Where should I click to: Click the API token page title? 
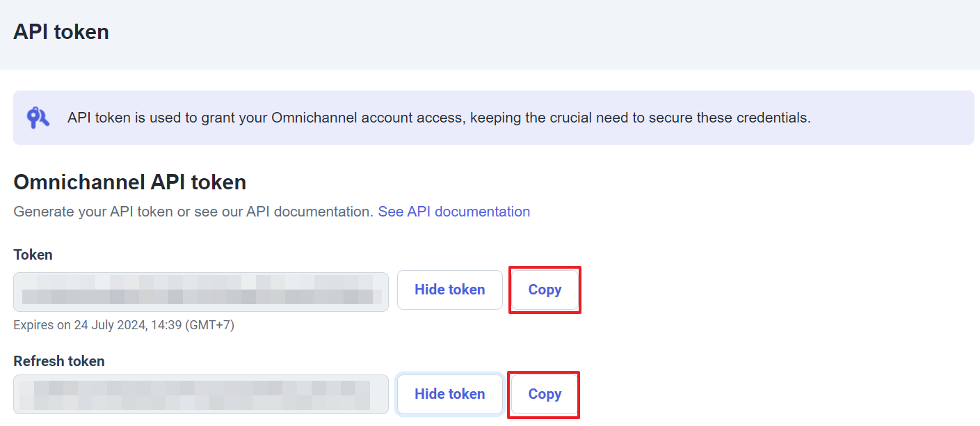(61, 32)
